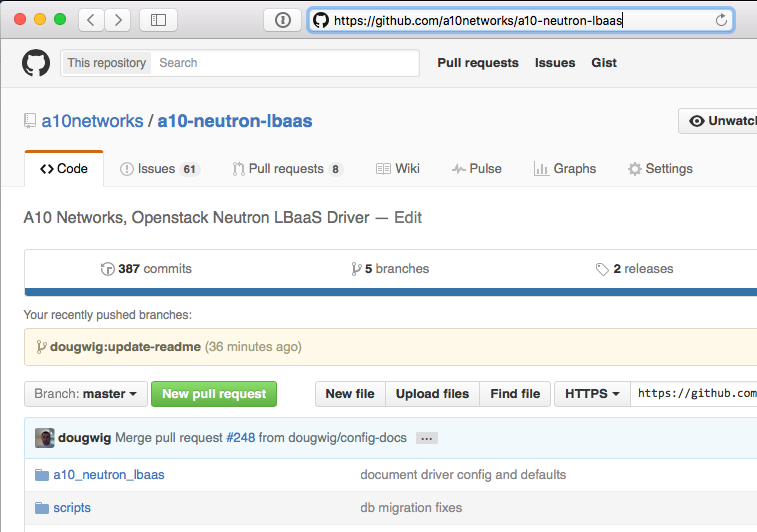757x532 pixels.
Task: Select the clone URL field
Action: tap(694, 394)
